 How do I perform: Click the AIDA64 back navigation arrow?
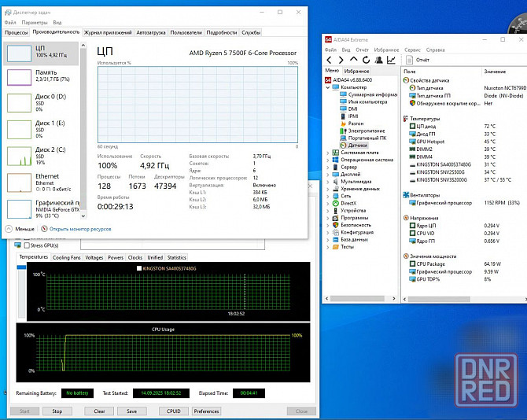pos(330,60)
